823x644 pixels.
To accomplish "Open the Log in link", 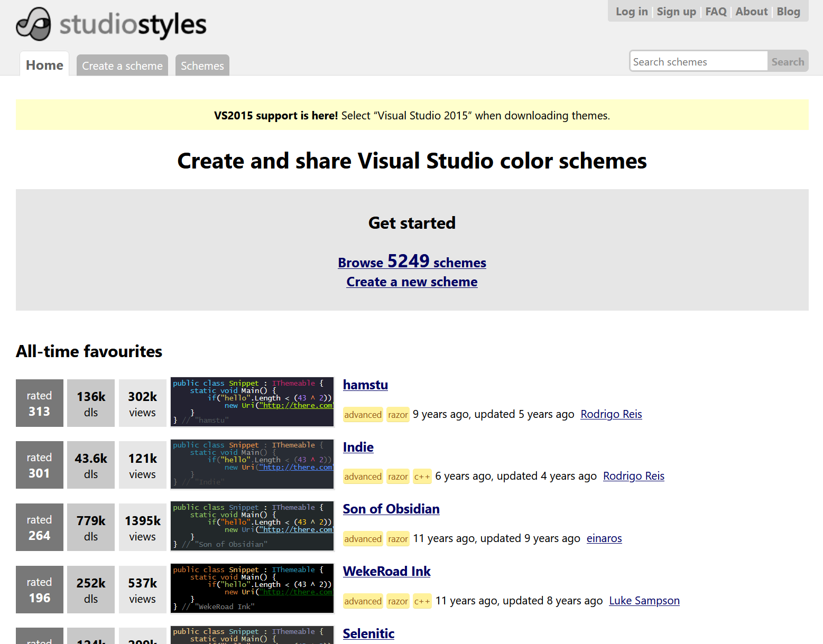I will point(632,12).
